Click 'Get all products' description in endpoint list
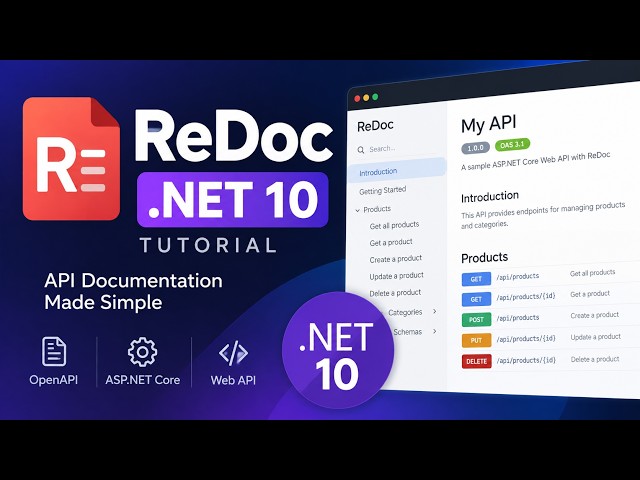The image size is (640, 480). pyautogui.click(x=592, y=273)
